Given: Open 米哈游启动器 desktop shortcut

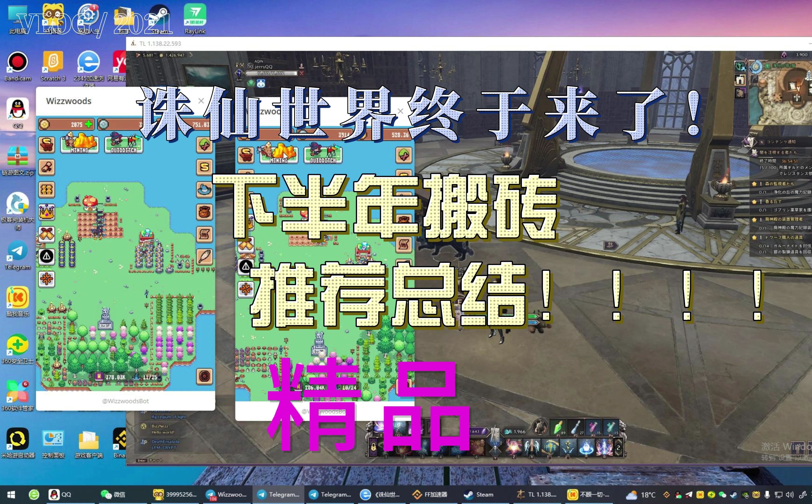Looking at the screenshot, I should pyautogui.click(x=18, y=443).
